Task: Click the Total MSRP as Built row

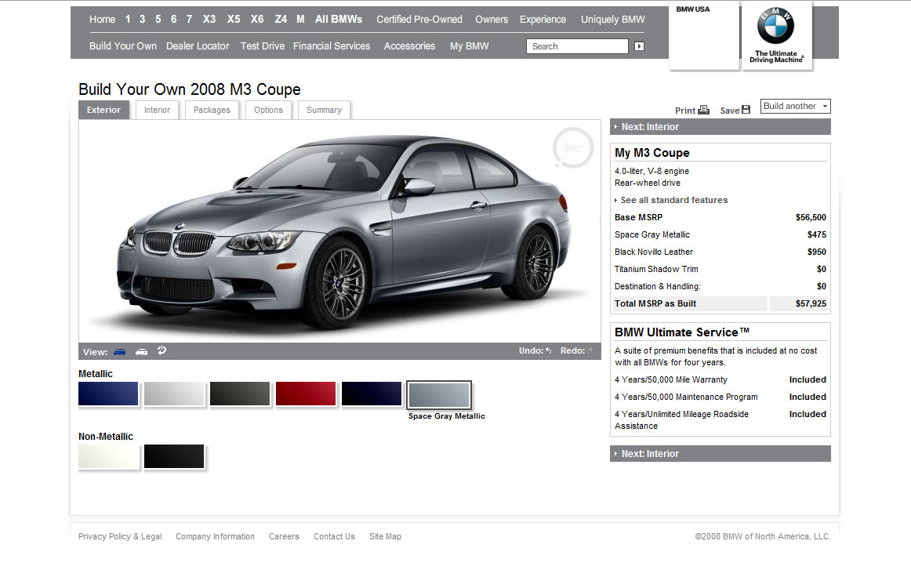Action: [720, 303]
